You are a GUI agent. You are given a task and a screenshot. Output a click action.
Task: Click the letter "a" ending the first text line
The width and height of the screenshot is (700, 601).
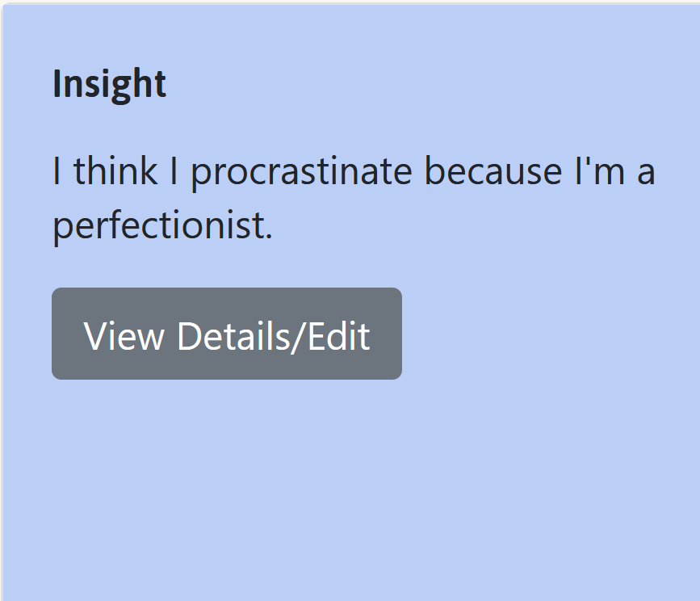pos(645,173)
